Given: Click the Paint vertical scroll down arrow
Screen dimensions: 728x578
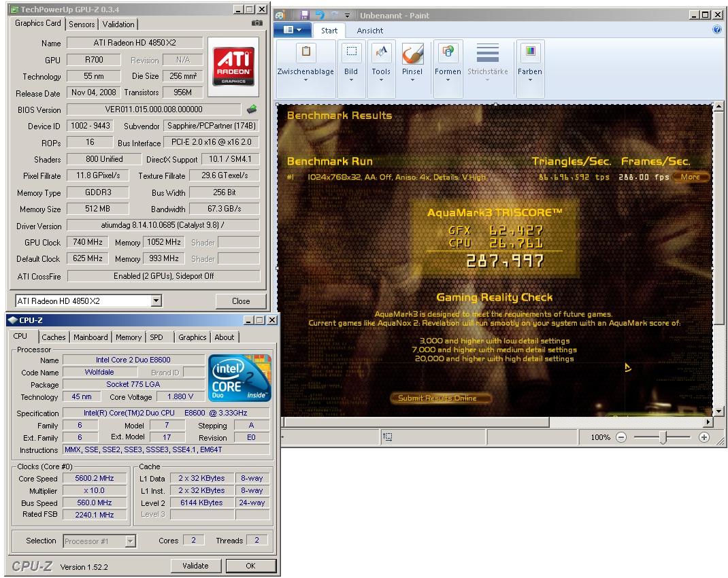Looking at the screenshot, I should [718, 411].
